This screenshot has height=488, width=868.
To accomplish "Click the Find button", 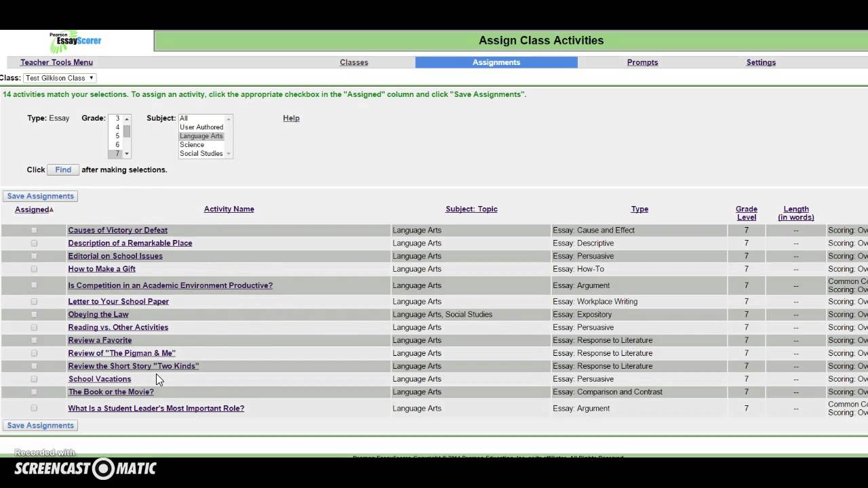I will pos(63,169).
